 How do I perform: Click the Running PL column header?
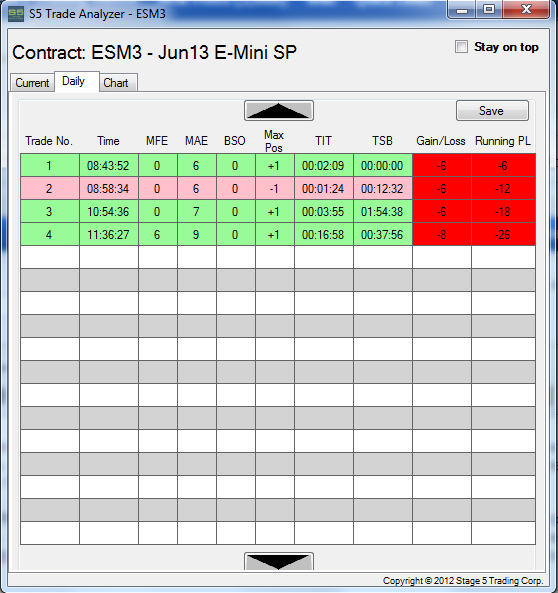[503, 141]
